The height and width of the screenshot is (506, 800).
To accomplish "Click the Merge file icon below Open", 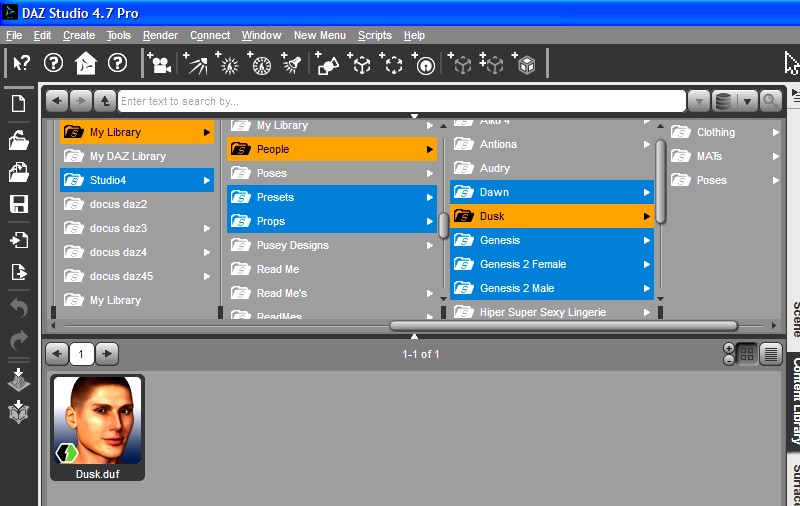I will pos(18,172).
